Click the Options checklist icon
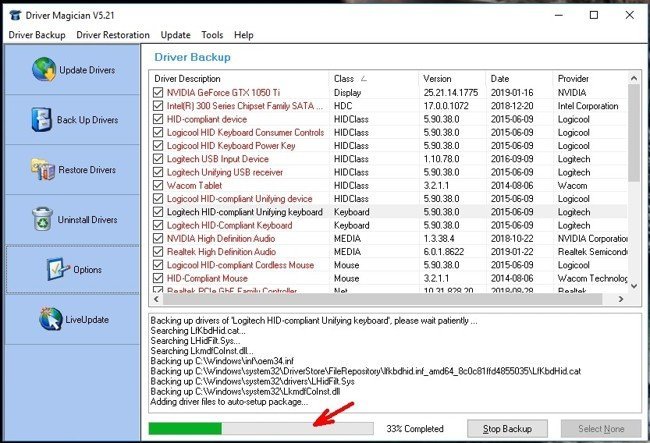 (x=58, y=269)
